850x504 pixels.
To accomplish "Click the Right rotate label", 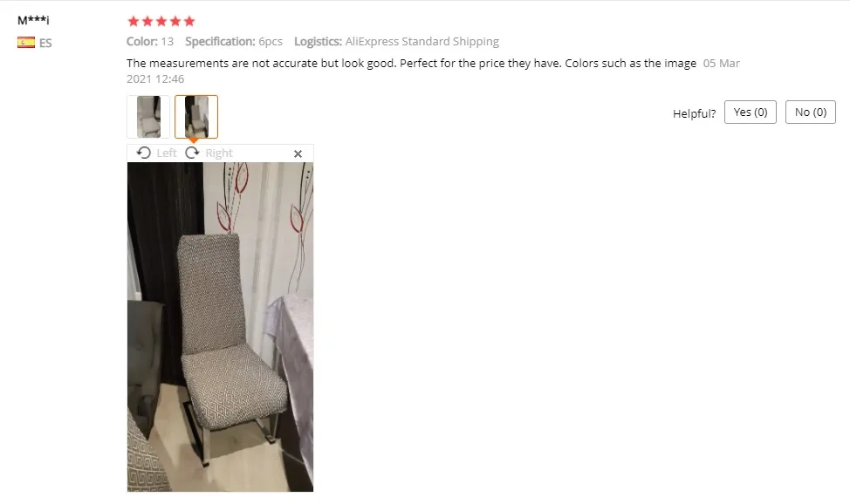I will pyautogui.click(x=218, y=153).
